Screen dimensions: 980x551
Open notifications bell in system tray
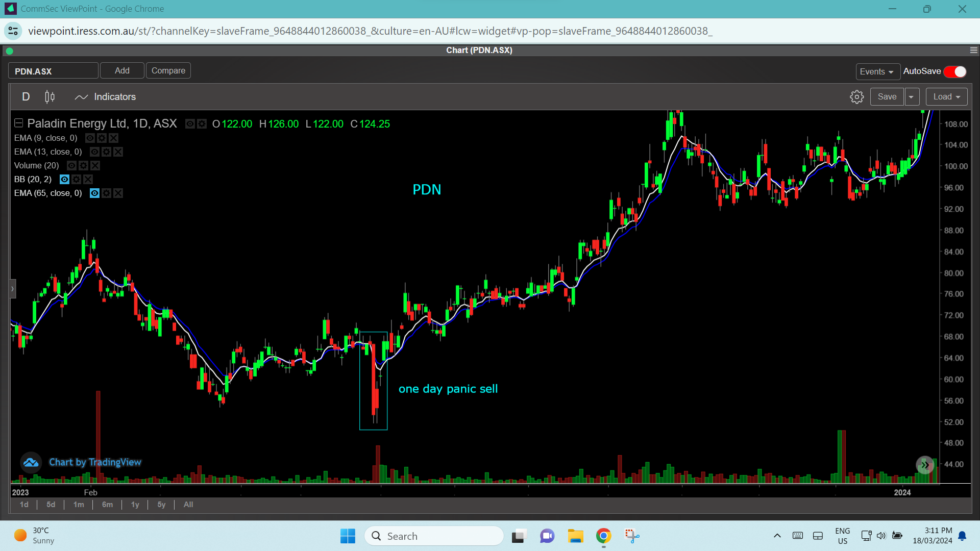(962, 536)
